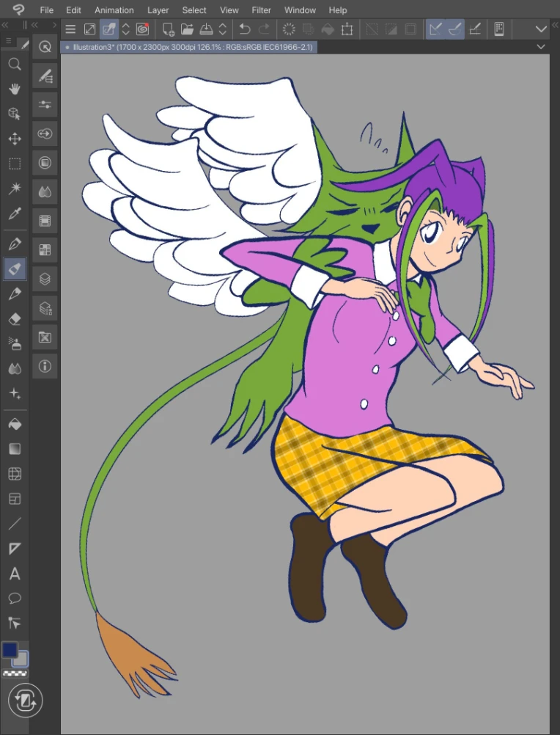Open the Material folder palette
This screenshot has width=560, height=735.
coord(45,337)
